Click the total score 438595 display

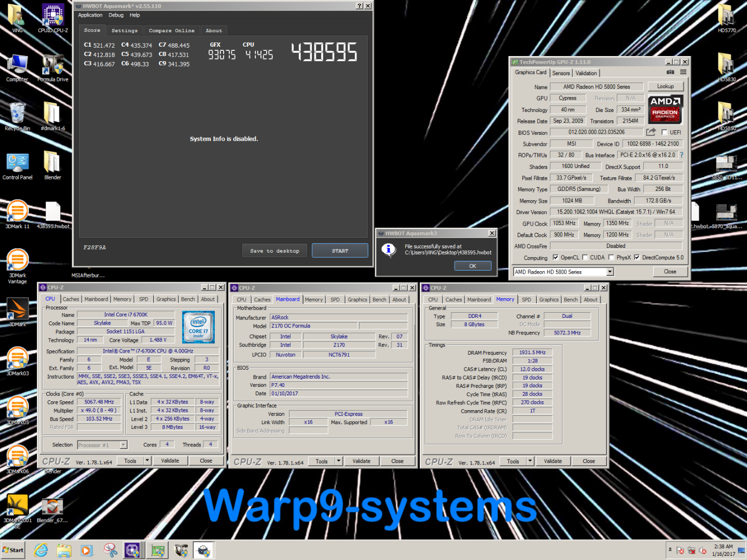click(x=324, y=52)
